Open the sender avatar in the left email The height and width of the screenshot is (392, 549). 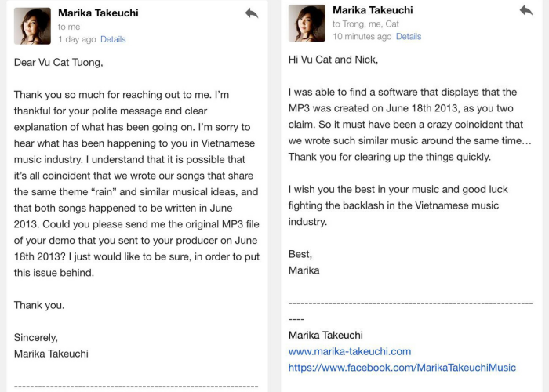click(x=33, y=25)
